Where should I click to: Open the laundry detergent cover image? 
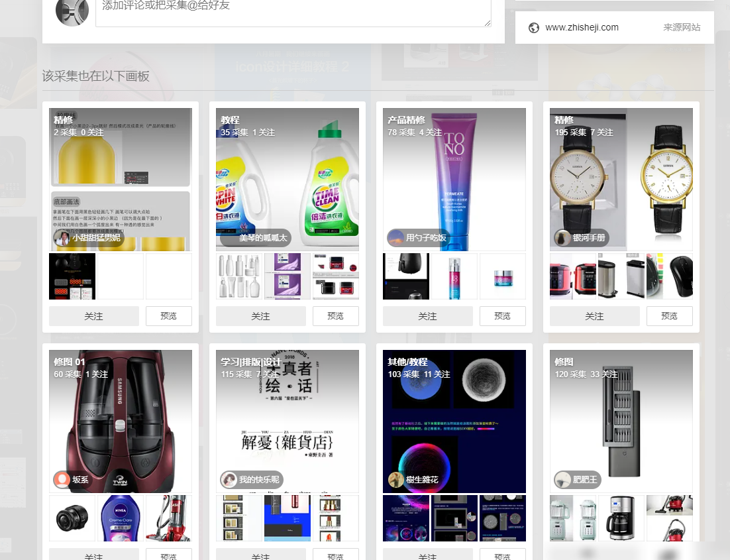point(287,180)
